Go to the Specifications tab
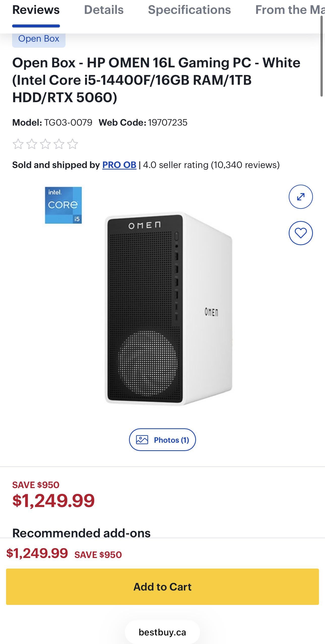Screen dimensions: 325x644 tap(189, 10)
